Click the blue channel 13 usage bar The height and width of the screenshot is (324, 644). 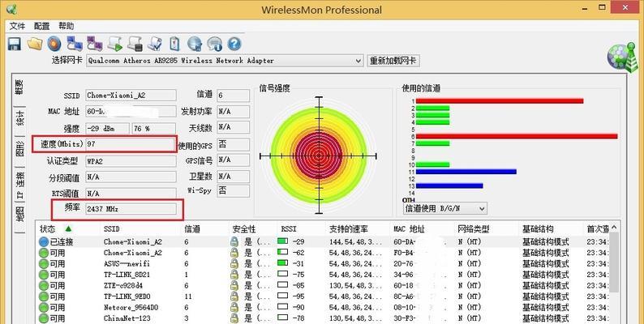click(449, 185)
